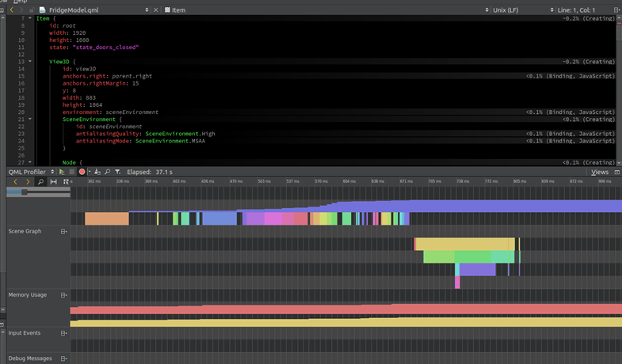The height and width of the screenshot is (364, 622).
Task: Collapse the Memory Usage category
Action: (x=63, y=295)
